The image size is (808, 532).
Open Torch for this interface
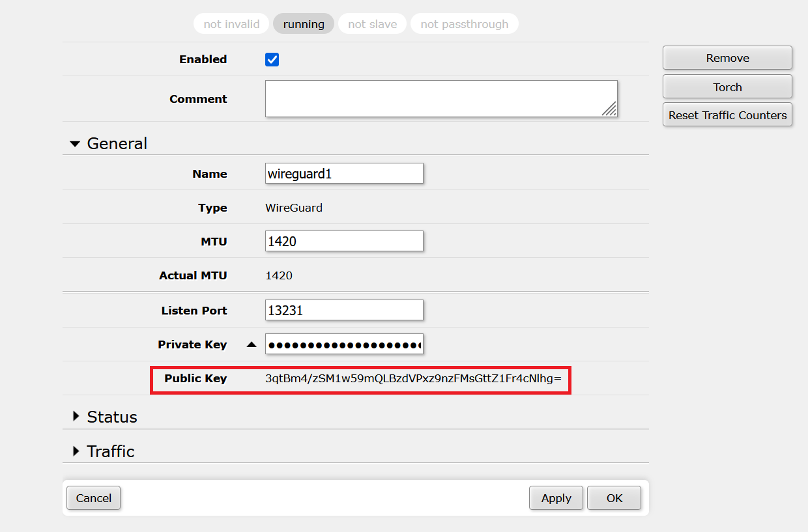pos(727,87)
